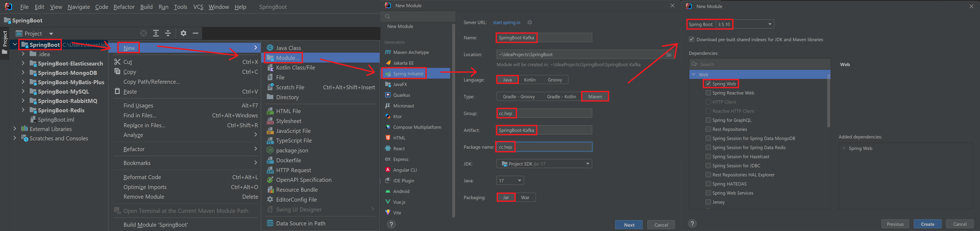This screenshot has width=980, height=231.
Task: Select the Maven Archetype generator
Action: coord(410,52)
